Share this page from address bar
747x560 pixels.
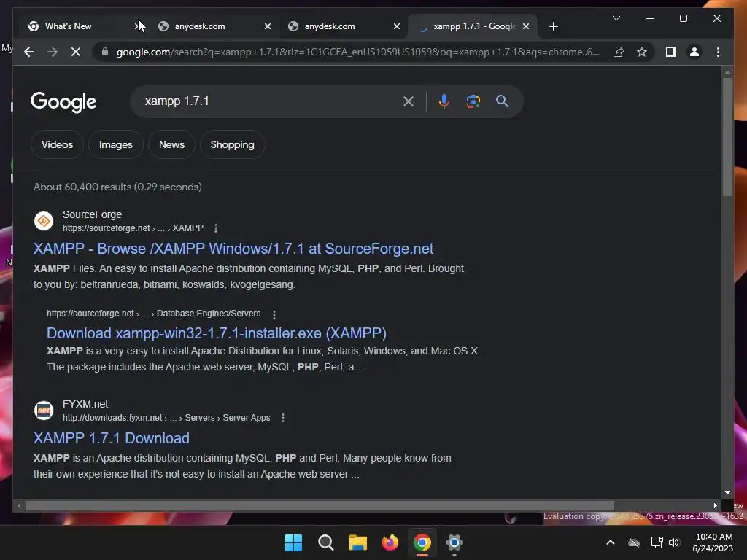619,52
